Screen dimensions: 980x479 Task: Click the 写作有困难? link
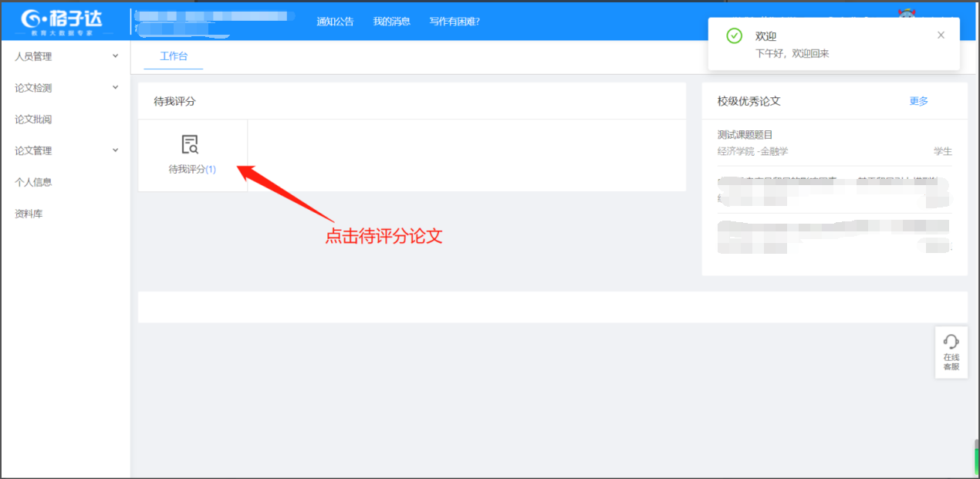(x=455, y=22)
